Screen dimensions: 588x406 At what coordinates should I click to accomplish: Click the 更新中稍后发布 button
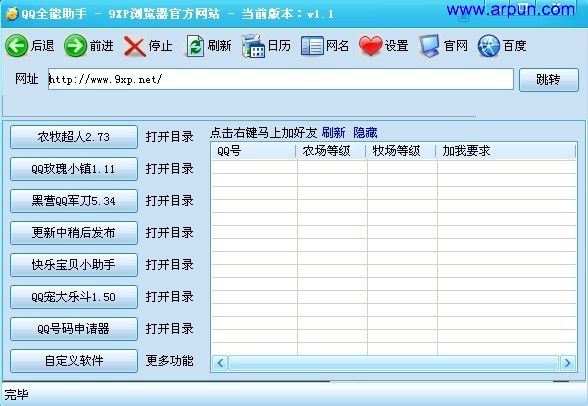click(x=74, y=233)
